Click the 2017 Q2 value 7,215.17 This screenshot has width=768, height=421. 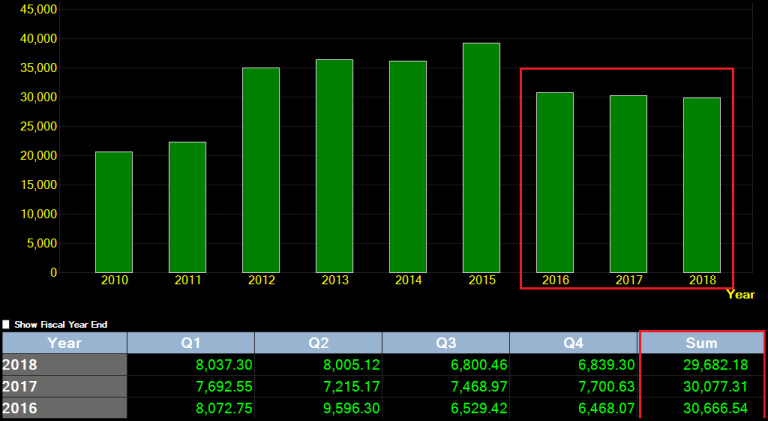pyautogui.click(x=351, y=387)
